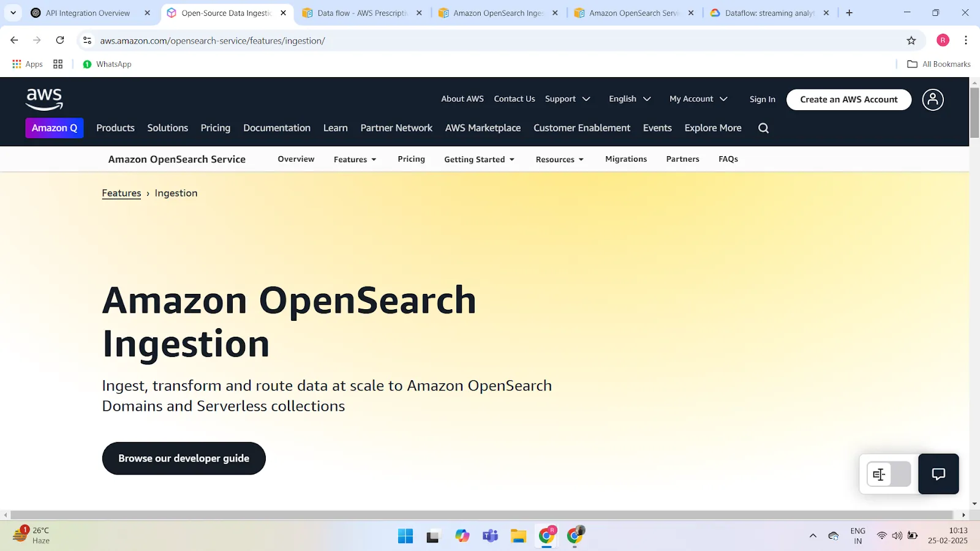980x551 pixels.
Task: Open Contact Us link
Action: [x=514, y=99]
